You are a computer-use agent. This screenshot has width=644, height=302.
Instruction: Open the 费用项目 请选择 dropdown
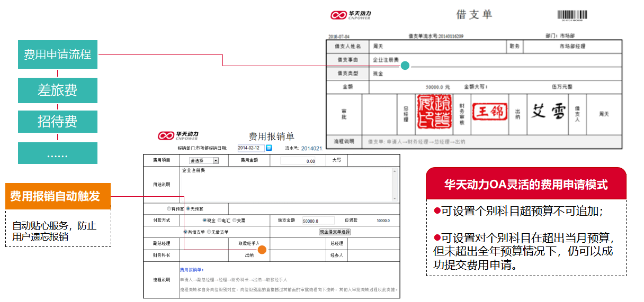(204, 160)
